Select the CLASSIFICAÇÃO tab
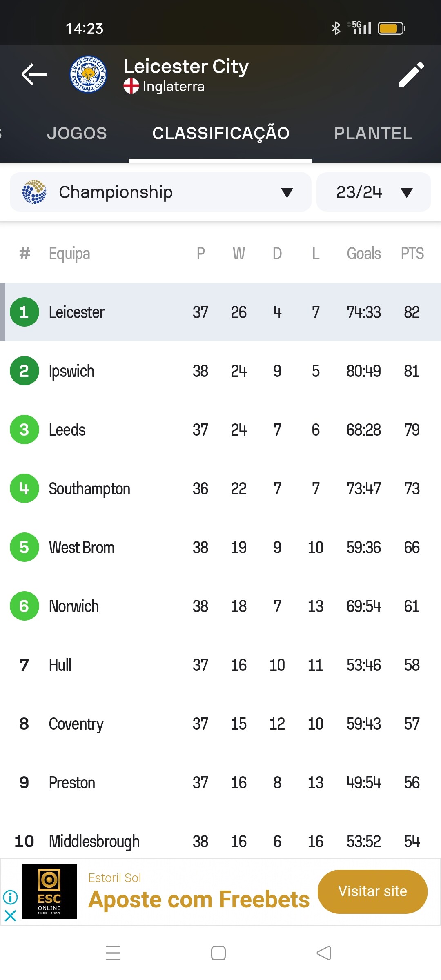441x980 pixels. 220,134
